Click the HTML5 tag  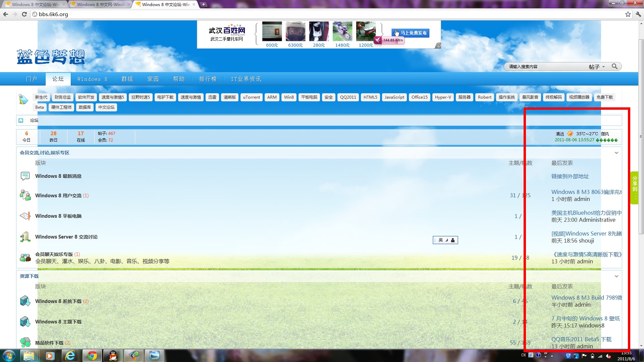pyautogui.click(x=370, y=97)
